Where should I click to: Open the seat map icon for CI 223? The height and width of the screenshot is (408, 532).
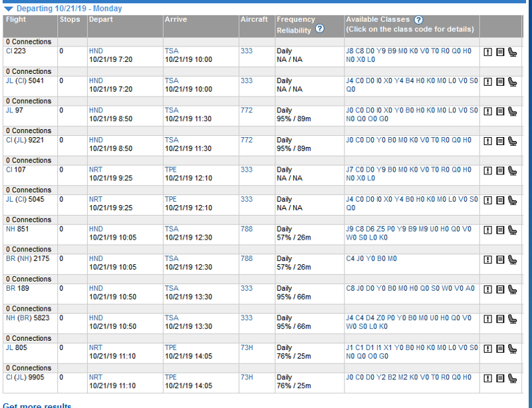pyautogui.click(x=512, y=52)
